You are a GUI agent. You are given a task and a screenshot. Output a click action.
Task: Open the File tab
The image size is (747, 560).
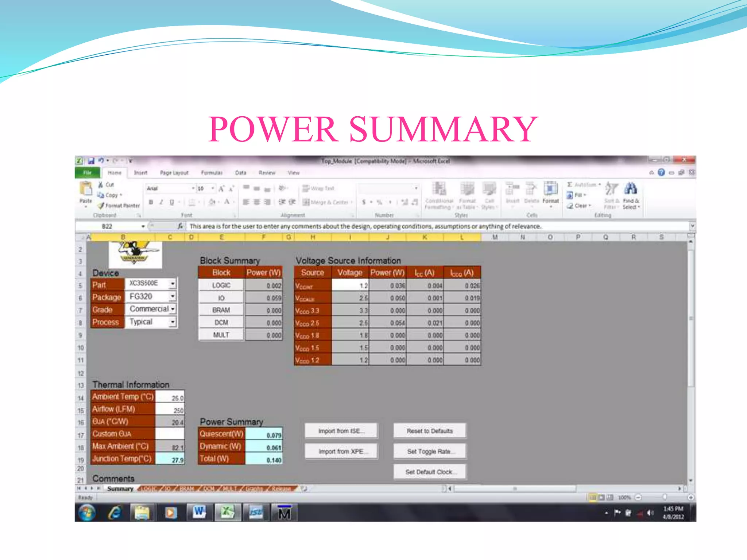click(88, 173)
